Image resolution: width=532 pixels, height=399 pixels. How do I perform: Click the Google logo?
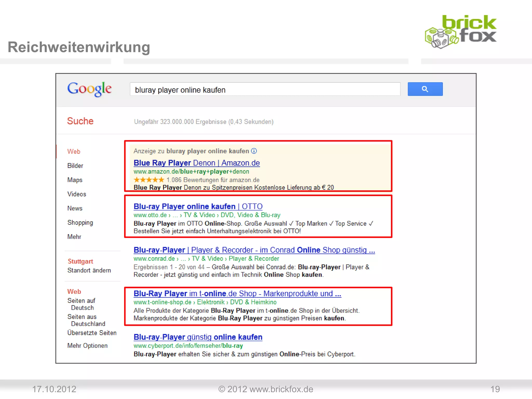(x=89, y=89)
